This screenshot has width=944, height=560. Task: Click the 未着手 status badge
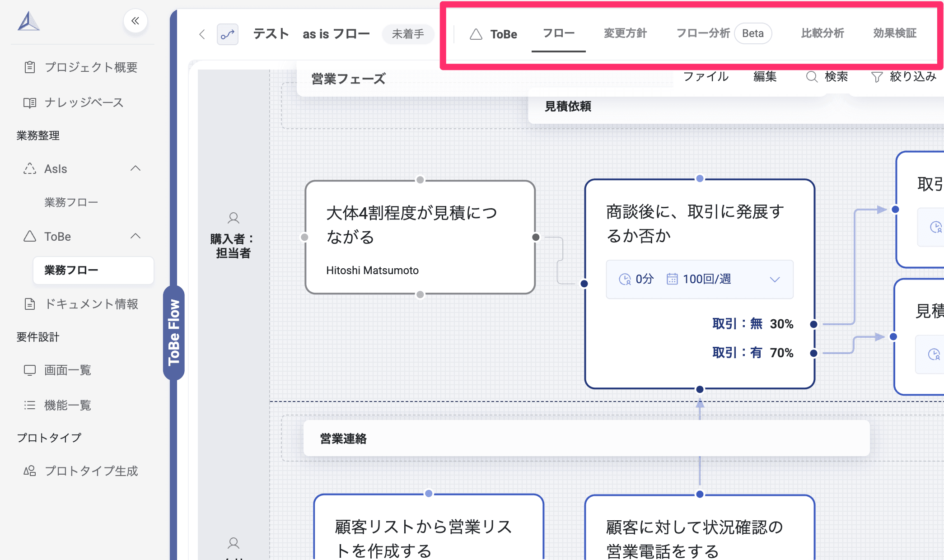[408, 34]
